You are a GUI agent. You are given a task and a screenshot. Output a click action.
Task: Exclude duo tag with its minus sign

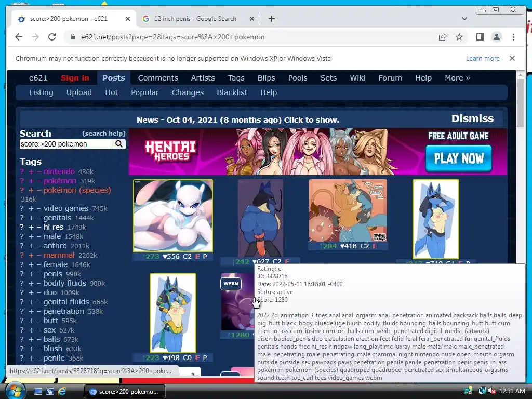click(x=38, y=292)
